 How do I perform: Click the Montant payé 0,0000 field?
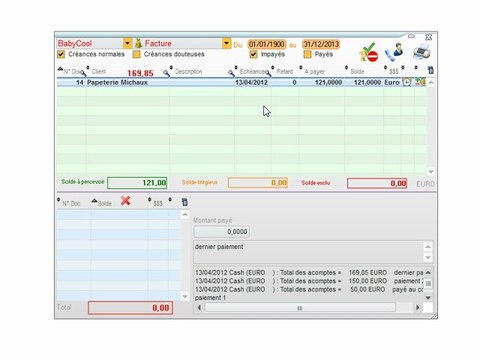pyautogui.click(x=222, y=232)
